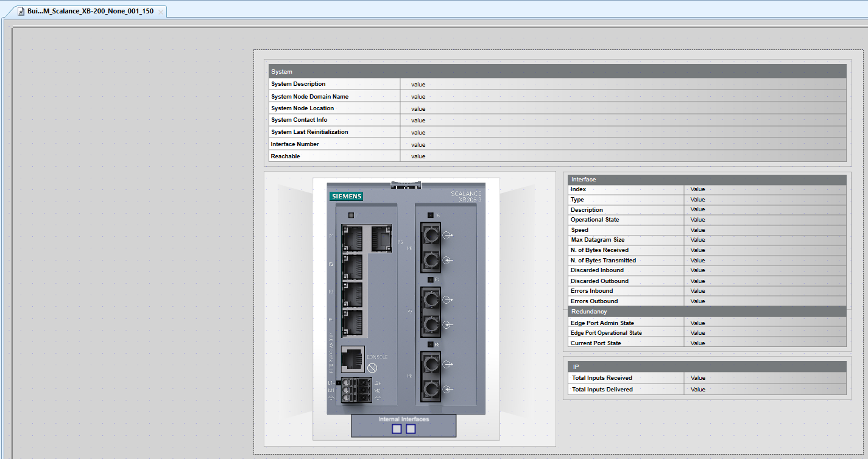The image size is (868, 459).
Task: Click the second Internal Interfaces indicator square
Action: click(409, 429)
